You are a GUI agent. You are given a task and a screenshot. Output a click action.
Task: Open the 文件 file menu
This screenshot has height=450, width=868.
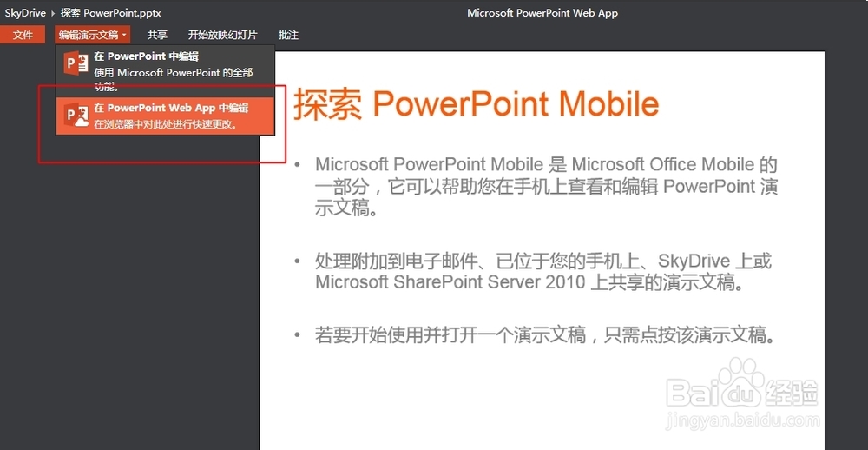point(23,35)
